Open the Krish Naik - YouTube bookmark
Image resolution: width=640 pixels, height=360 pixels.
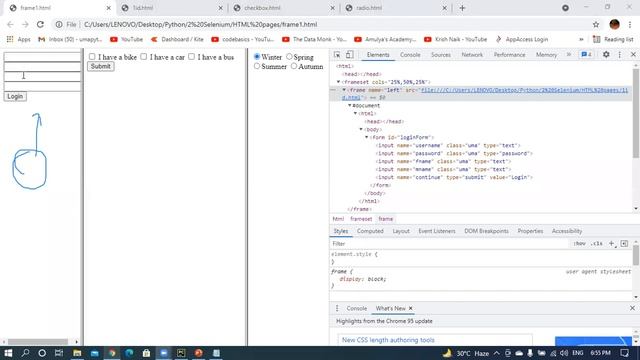point(456,39)
